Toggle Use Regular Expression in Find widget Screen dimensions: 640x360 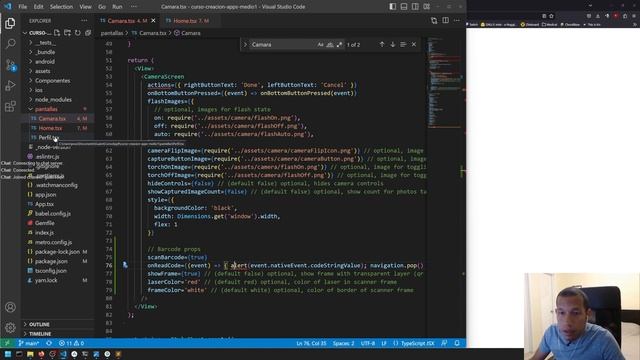340,44
